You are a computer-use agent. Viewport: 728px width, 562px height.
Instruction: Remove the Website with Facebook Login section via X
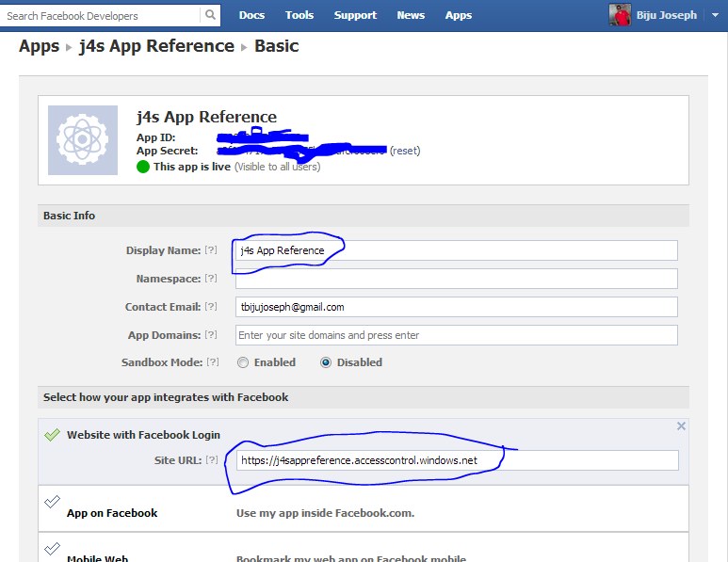click(681, 426)
